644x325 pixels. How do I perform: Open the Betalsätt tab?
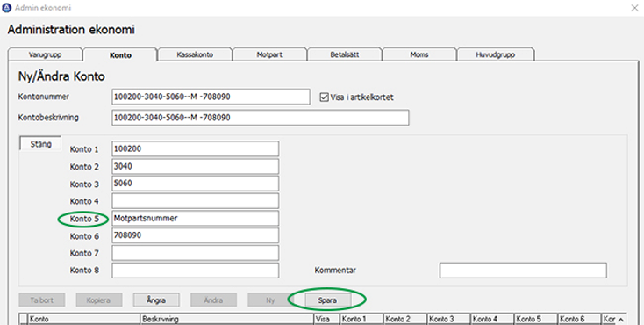coord(345,54)
